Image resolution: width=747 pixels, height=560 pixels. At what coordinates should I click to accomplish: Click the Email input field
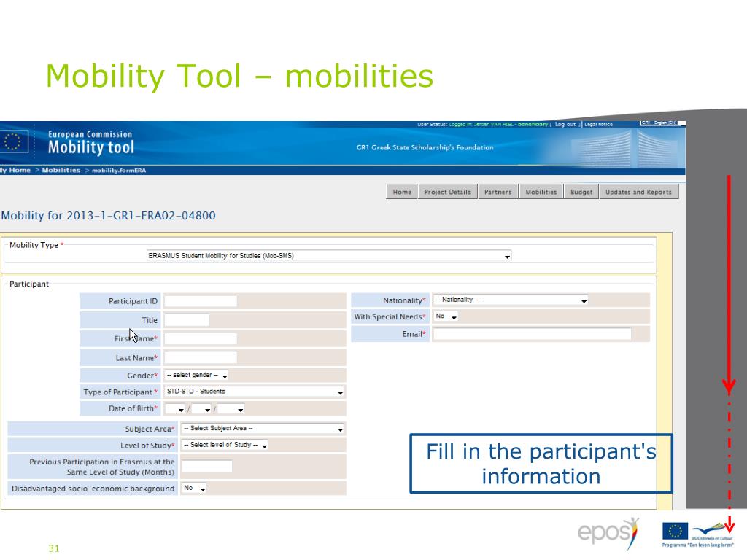(532, 334)
